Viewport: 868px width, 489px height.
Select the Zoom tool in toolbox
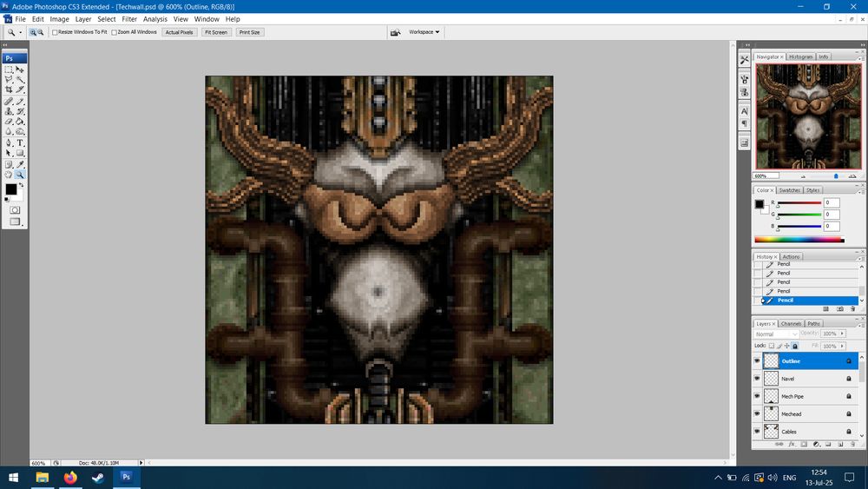[20, 175]
